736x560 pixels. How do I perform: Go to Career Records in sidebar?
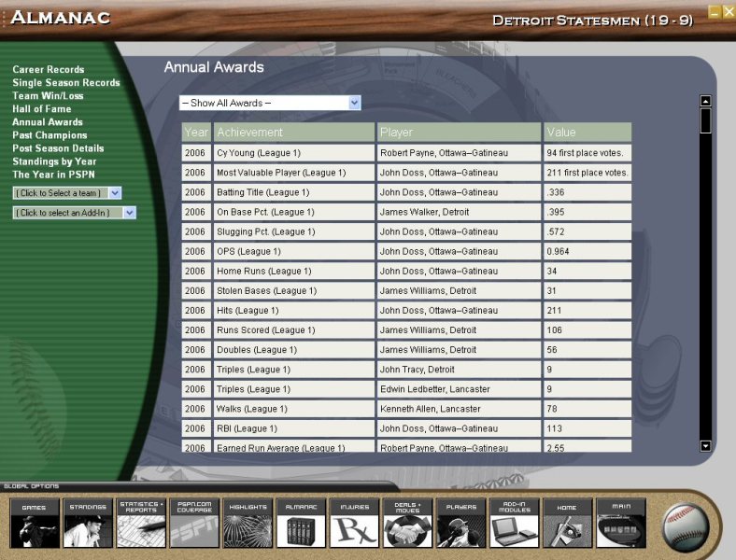tap(49, 69)
